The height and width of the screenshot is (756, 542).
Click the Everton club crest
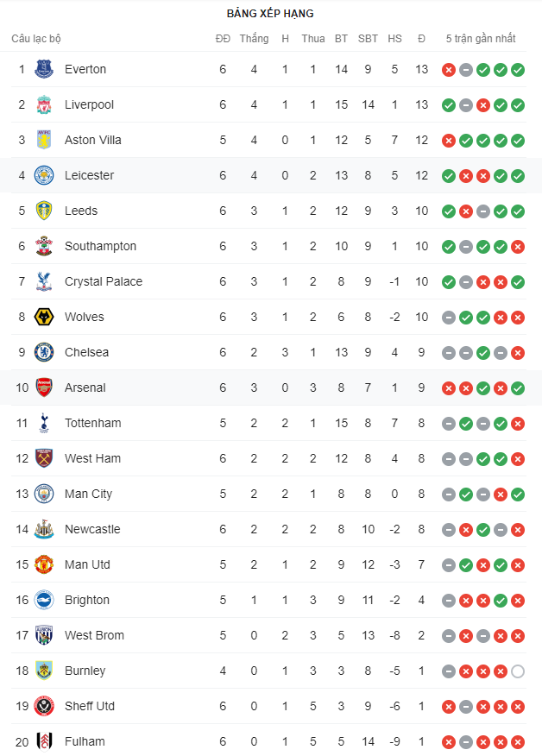tap(44, 69)
